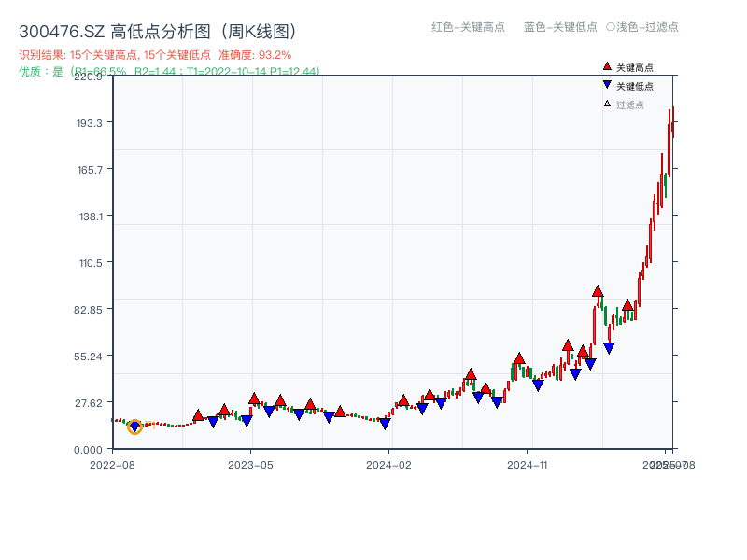
Task: Click the 27.62 y-axis label
Action: pos(89,403)
